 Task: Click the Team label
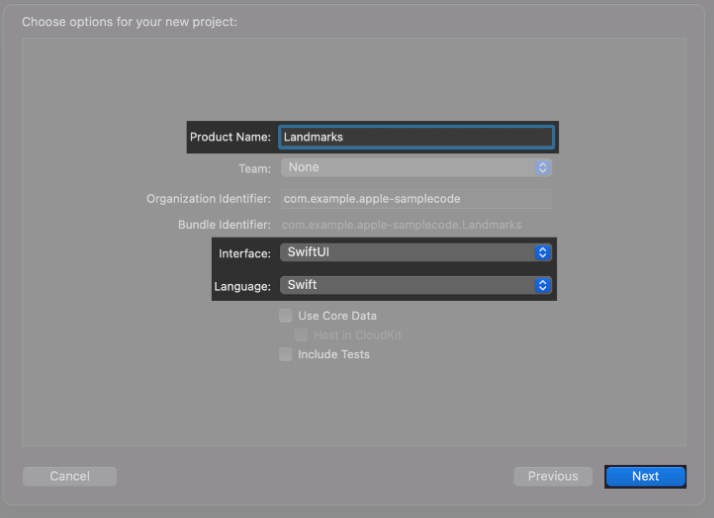click(255, 169)
